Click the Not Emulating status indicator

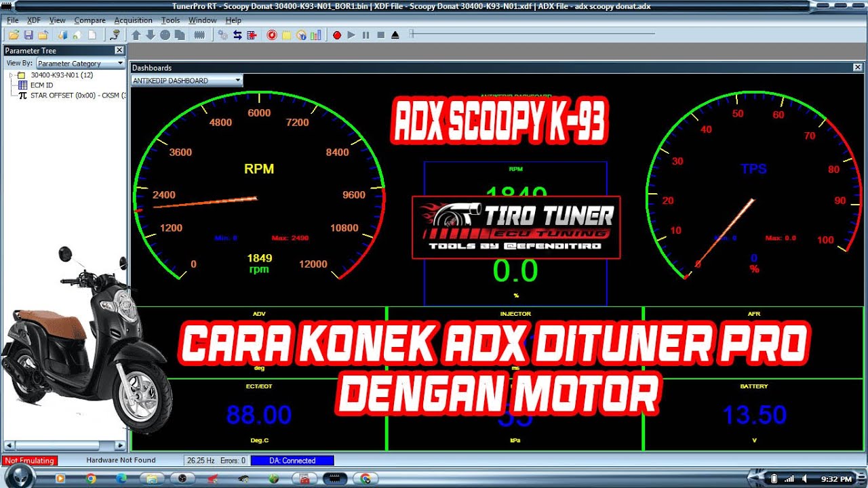(30, 461)
